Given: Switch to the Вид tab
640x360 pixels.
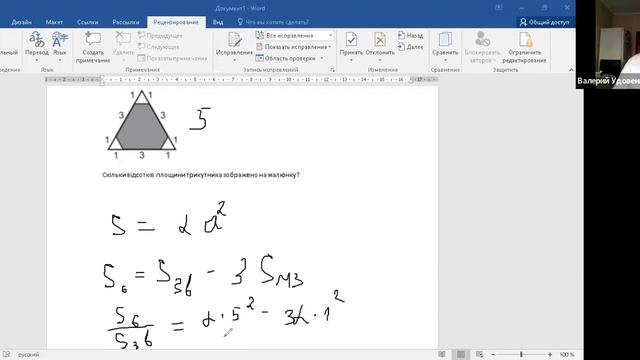Looking at the screenshot, I should coord(218,22).
